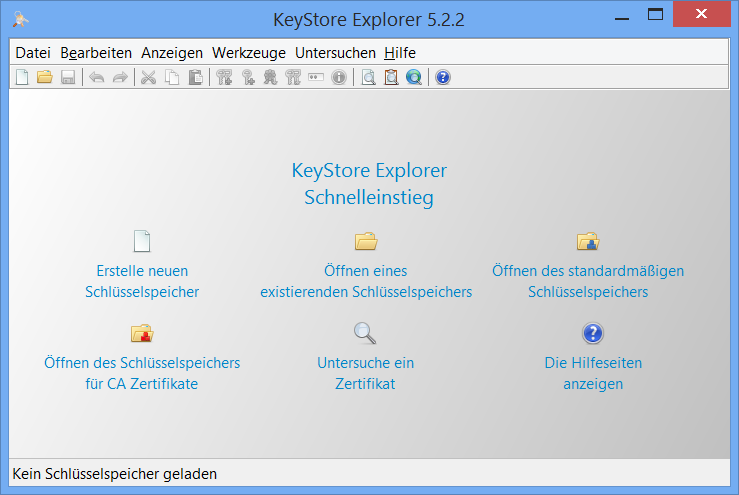Open the Werkzeuge menu
Image resolution: width=739 pixels, height=495 pixels.
tap(248, 53)
